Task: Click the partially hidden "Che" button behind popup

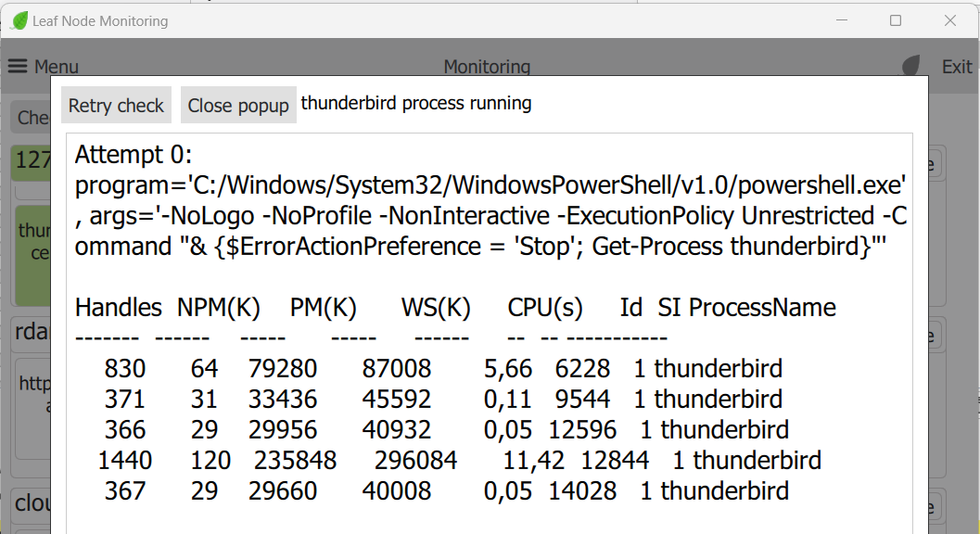Action: [32, 118]
